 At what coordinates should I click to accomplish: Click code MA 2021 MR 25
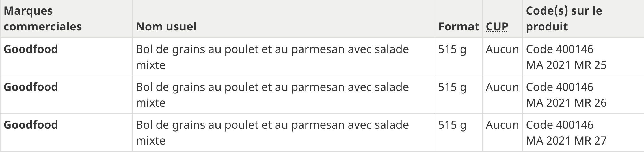pos(566,65)
